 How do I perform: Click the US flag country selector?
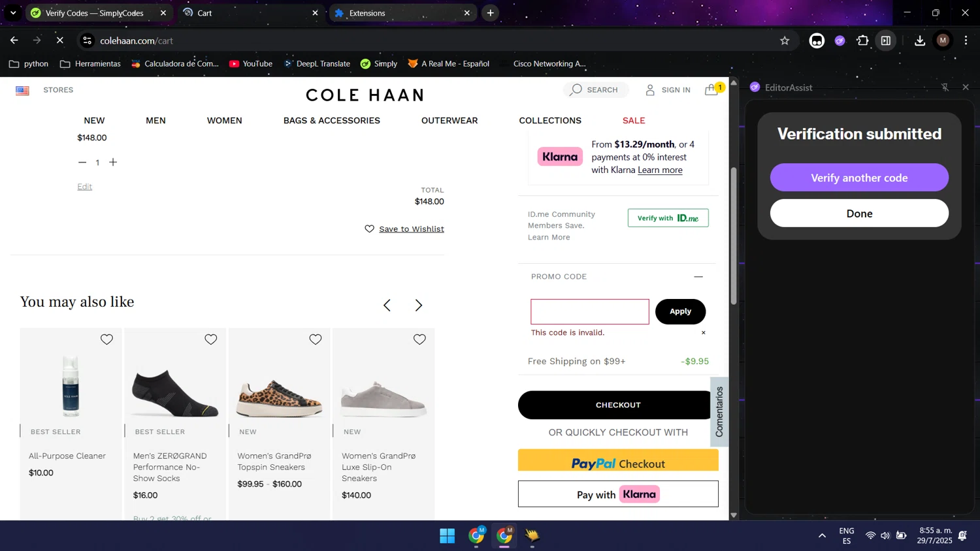23,91
